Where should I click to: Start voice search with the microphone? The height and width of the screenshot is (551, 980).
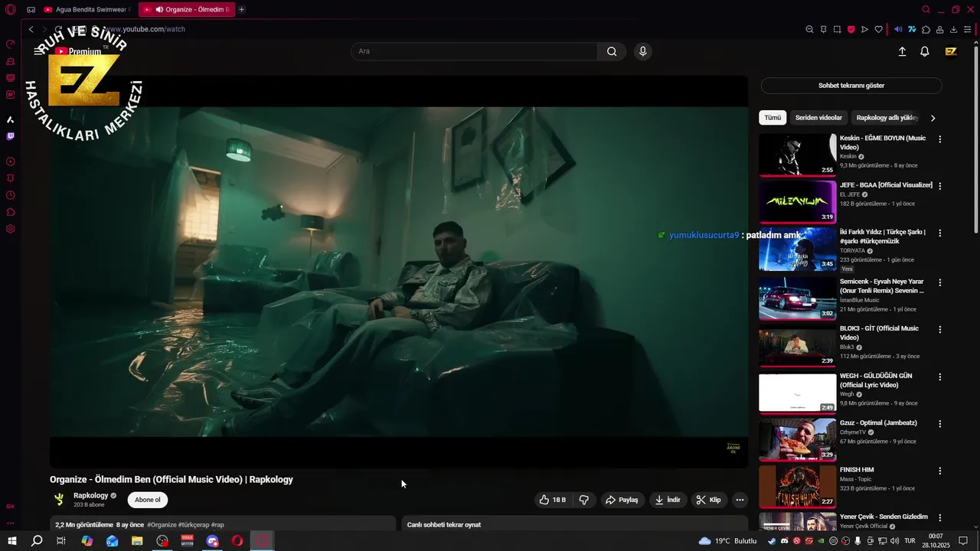[x=642, y=51]
